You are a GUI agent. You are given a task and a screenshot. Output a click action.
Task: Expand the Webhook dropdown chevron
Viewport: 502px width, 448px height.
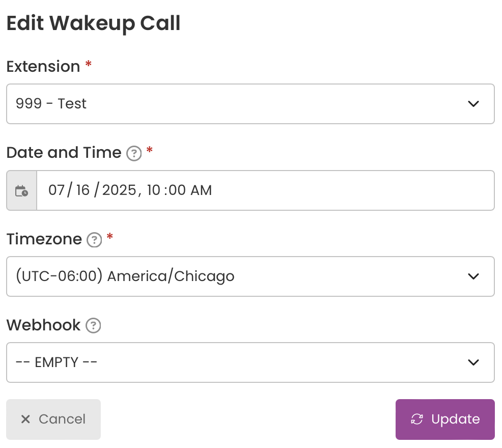point(473,362)
